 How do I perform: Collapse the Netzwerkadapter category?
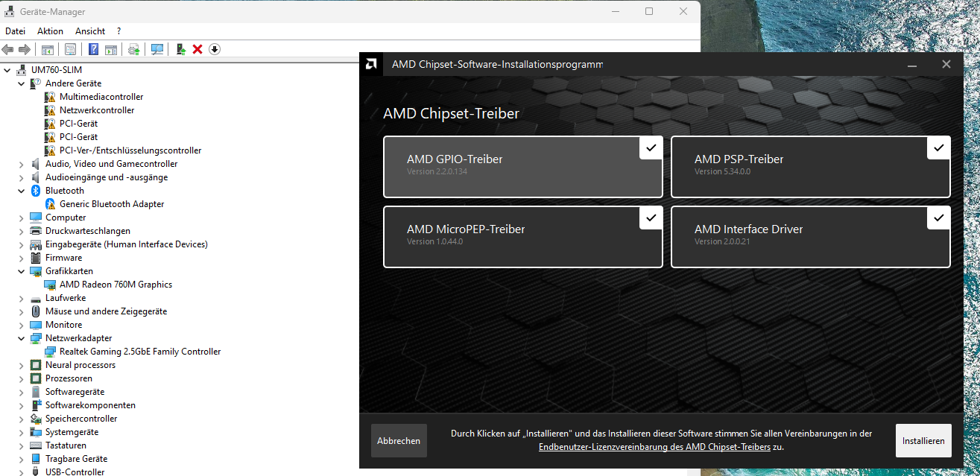22,338
